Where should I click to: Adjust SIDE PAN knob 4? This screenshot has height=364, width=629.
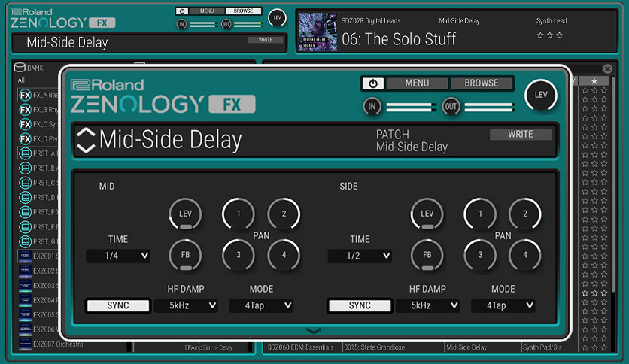pos(524,255)
